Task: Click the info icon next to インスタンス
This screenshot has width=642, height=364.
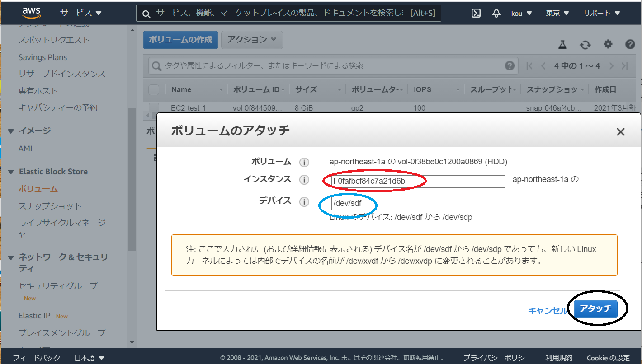Action: [304, 180]
